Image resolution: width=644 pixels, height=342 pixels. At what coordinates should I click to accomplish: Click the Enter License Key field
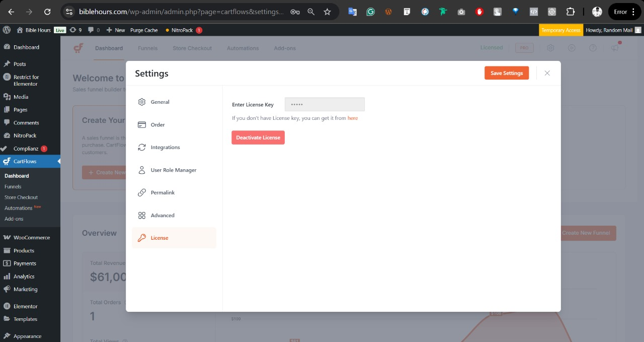click(x=325, y=104)
